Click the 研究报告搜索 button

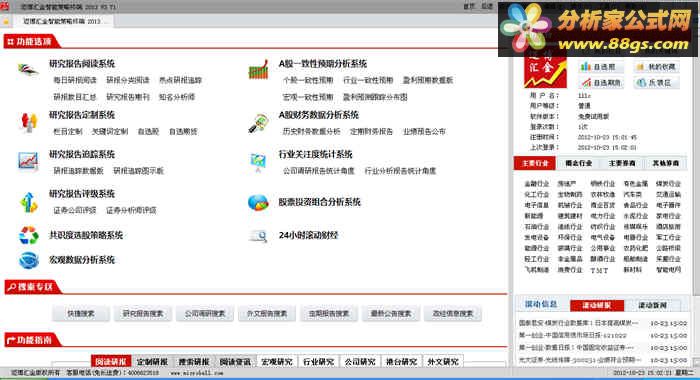pos(143,313)
